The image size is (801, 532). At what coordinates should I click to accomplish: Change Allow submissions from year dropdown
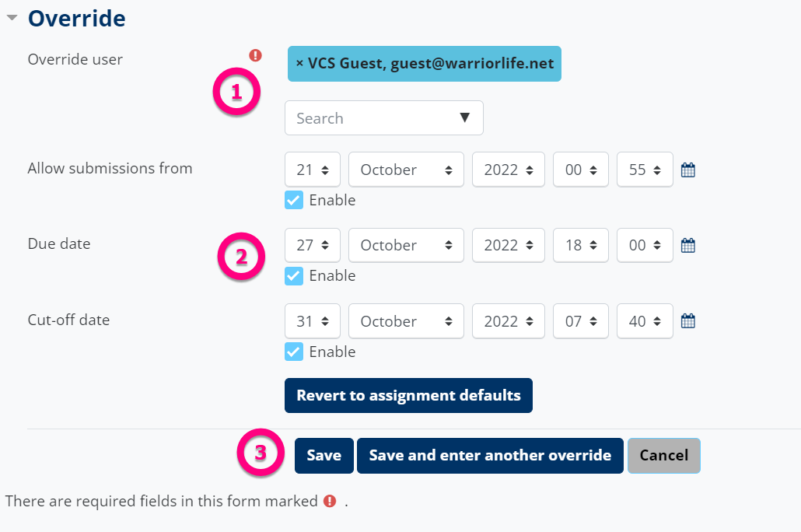pos(508,170)
